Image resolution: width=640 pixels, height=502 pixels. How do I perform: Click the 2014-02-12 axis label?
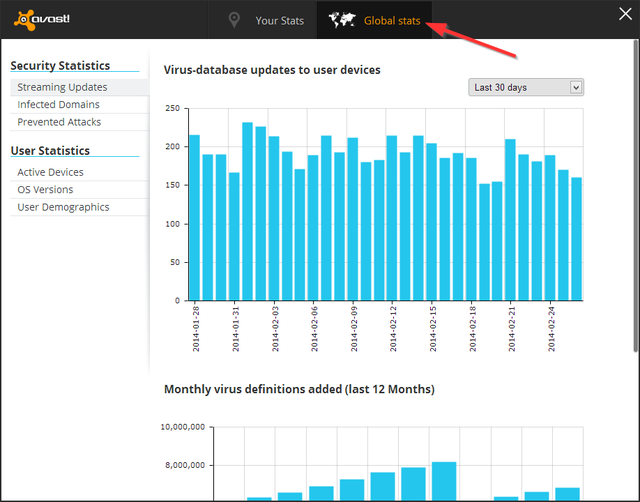[x=393, y=329]
